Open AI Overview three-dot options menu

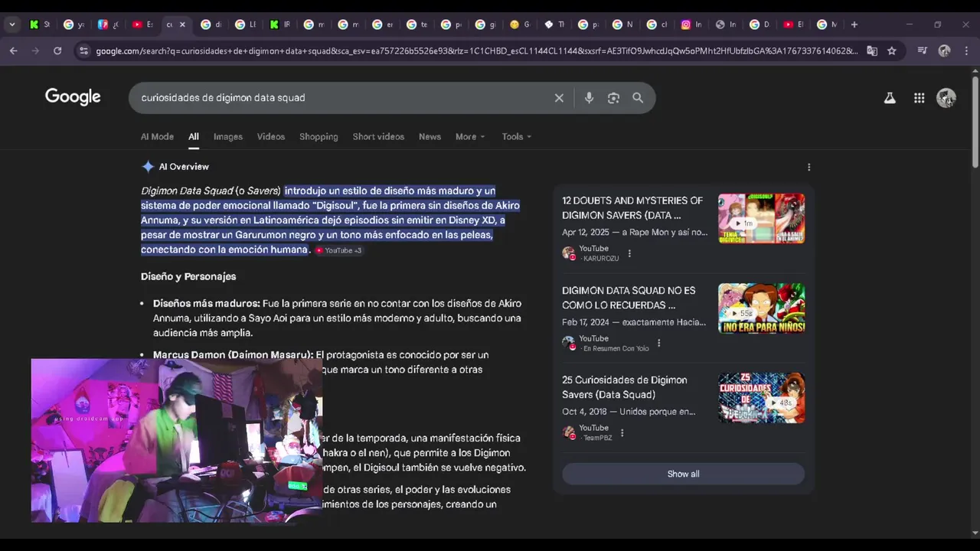tap(808, 167)
